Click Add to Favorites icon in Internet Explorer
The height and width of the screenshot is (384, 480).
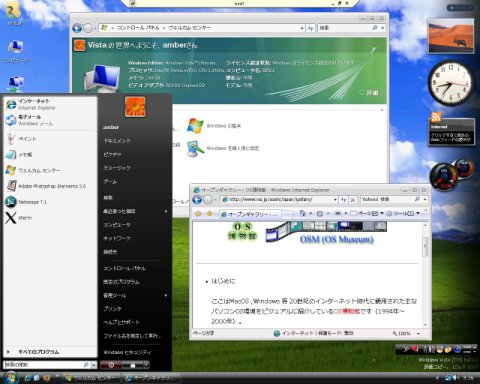[x=209, y=214]
